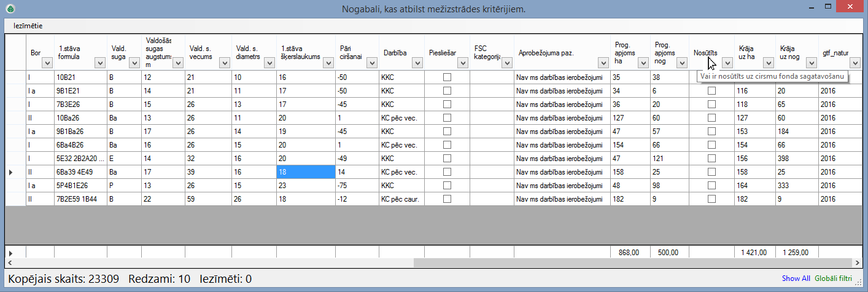Open the FSC kategorija filter dropdown

(x=507, y=63)
